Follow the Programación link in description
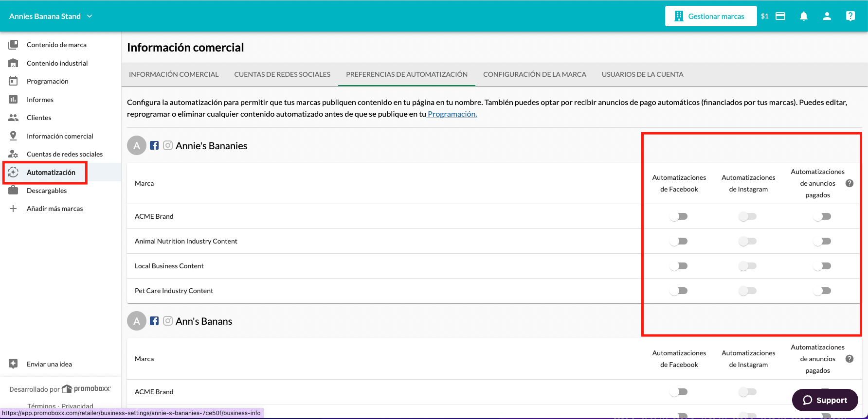 (452, 114)
